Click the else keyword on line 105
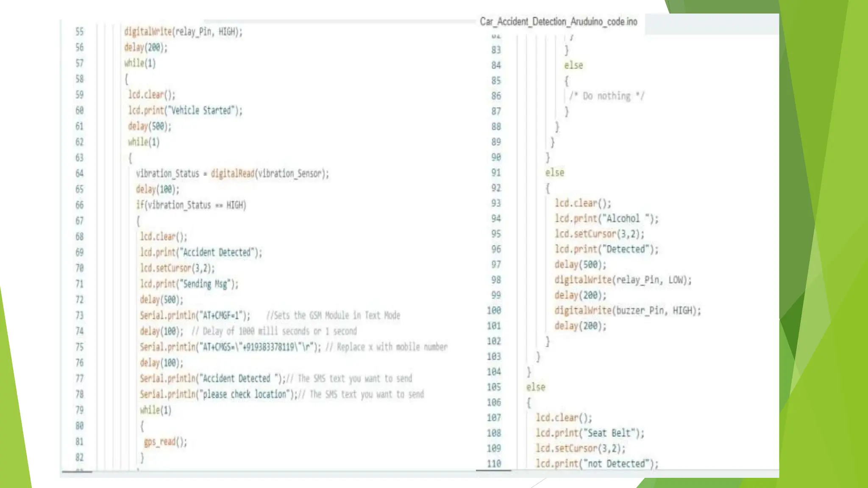 pyautogui.click(x=536, y=387)
